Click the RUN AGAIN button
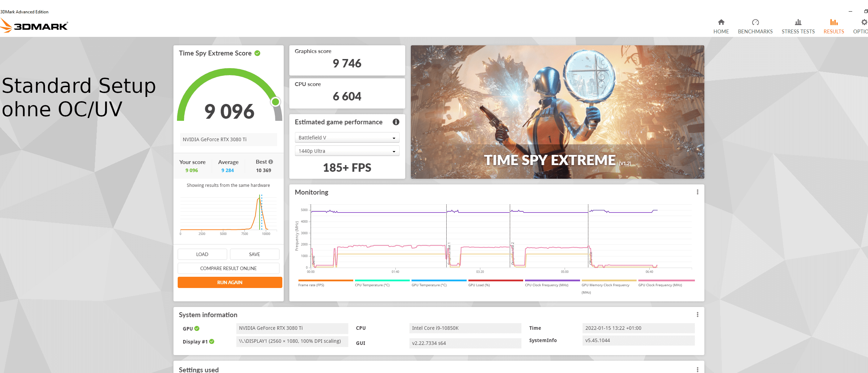Image resolution: width=868 pixels, height=373 pixels. coord(230,282)
